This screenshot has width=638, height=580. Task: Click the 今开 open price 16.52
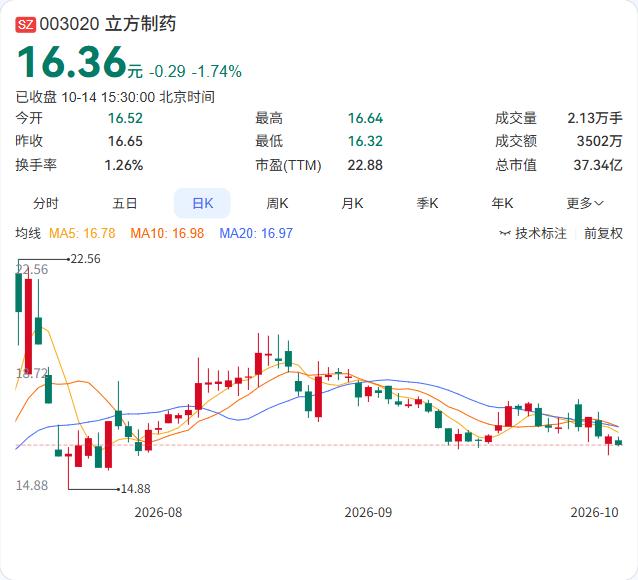125,118
